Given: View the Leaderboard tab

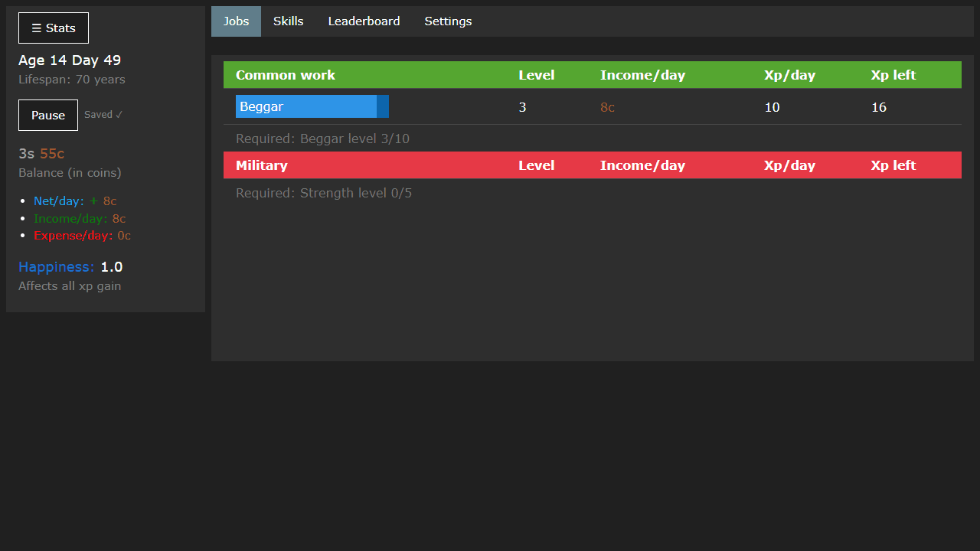Looking at the screenshot, I should point(364,21).
